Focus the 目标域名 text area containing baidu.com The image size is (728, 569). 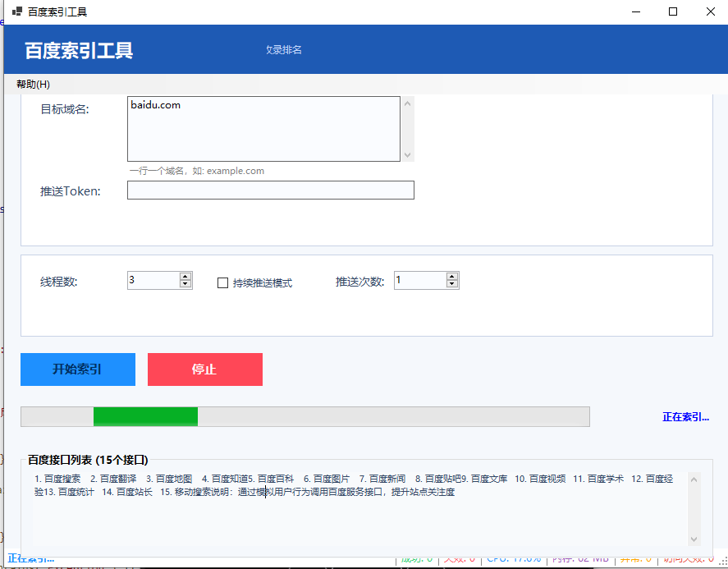point(263,129)
